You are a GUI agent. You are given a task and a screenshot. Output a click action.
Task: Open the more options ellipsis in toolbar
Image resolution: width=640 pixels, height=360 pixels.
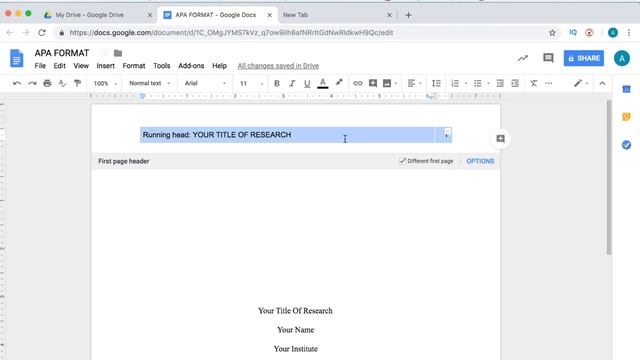[549, 83]
